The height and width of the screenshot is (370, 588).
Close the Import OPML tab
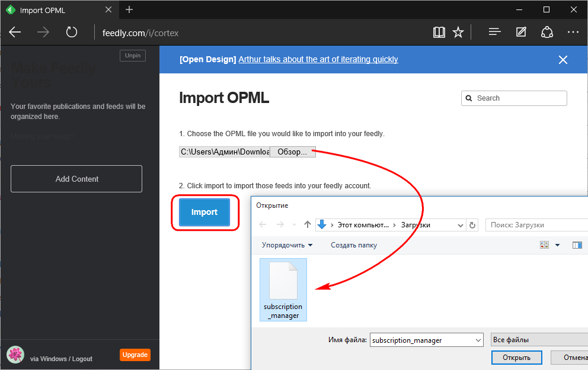[x=108, y=9]
